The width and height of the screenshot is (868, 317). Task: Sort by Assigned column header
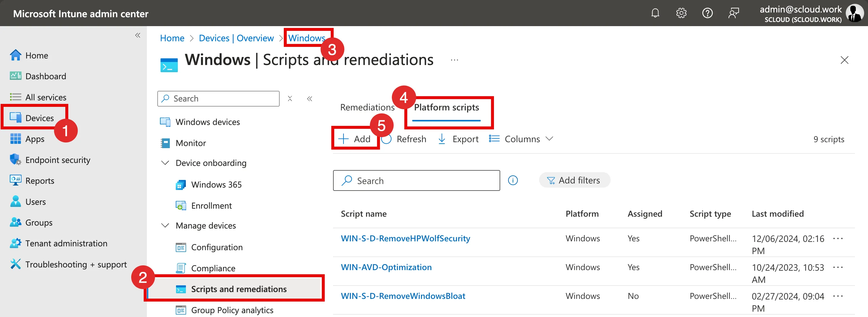[x=644, y=214]
